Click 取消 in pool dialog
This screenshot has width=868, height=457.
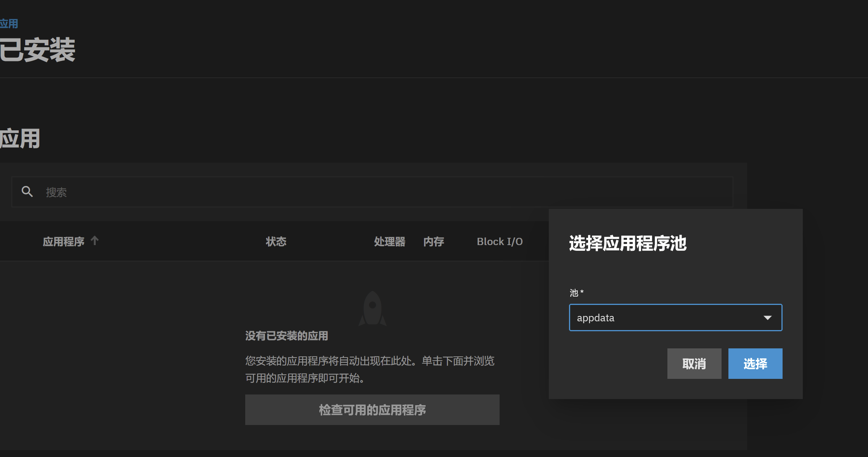694,364
